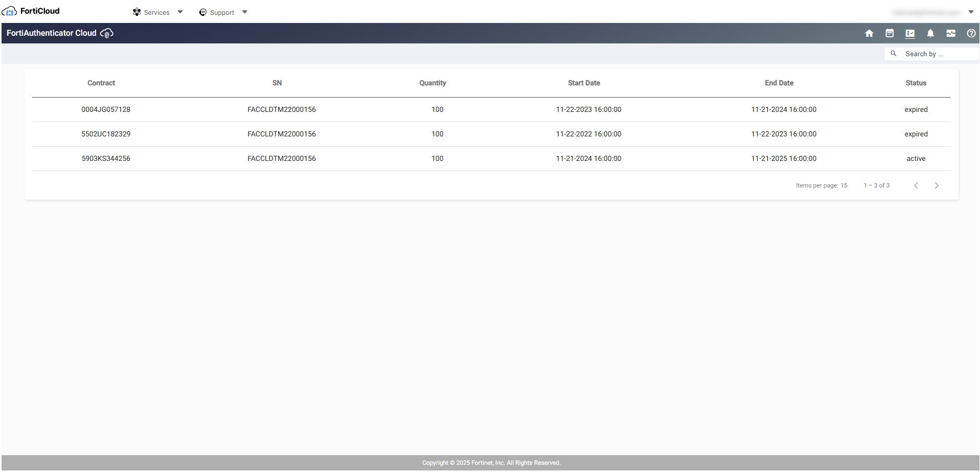Open the help question mark icon
The width and height of the screenshot is (980, 472).
tap(971, 33)
